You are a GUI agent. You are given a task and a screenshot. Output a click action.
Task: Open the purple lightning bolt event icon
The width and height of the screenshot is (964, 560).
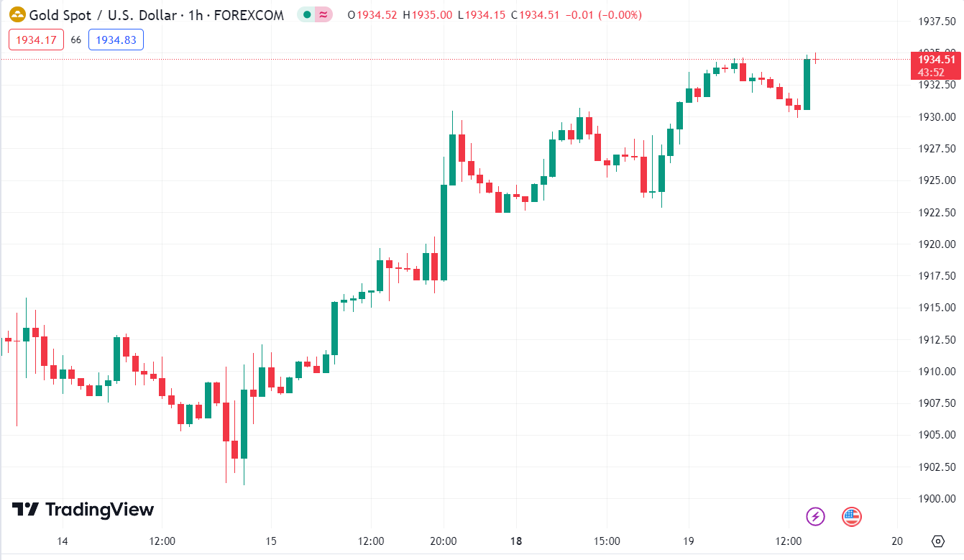(x=815, y=516)
